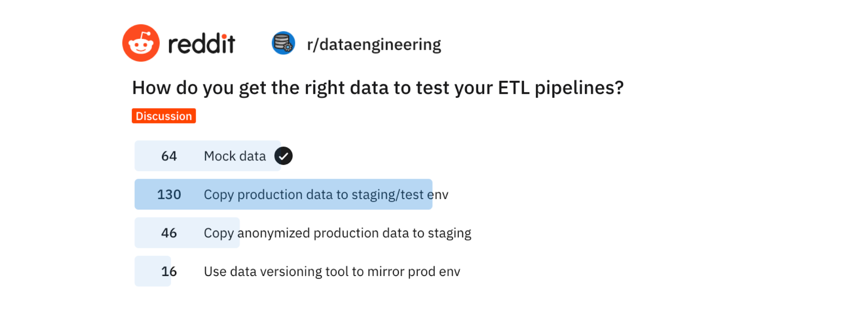Click the word 'pipelines?' in the title
This screenshot has width=868, height=320.
point(578,88)
